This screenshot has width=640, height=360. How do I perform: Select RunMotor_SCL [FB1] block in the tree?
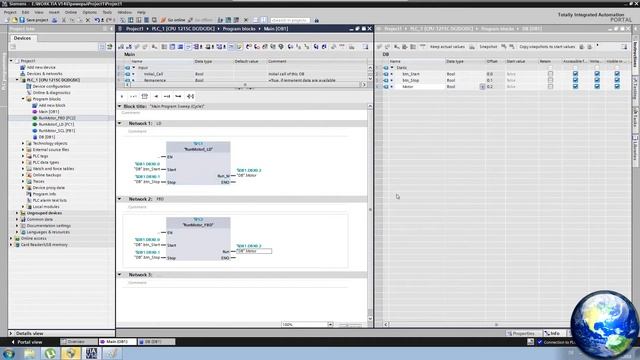pos(57,131)
